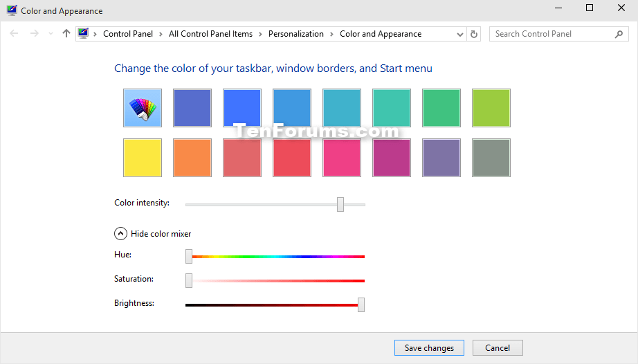Go to Control Panel breadcrumb

[x=128, y=34]
